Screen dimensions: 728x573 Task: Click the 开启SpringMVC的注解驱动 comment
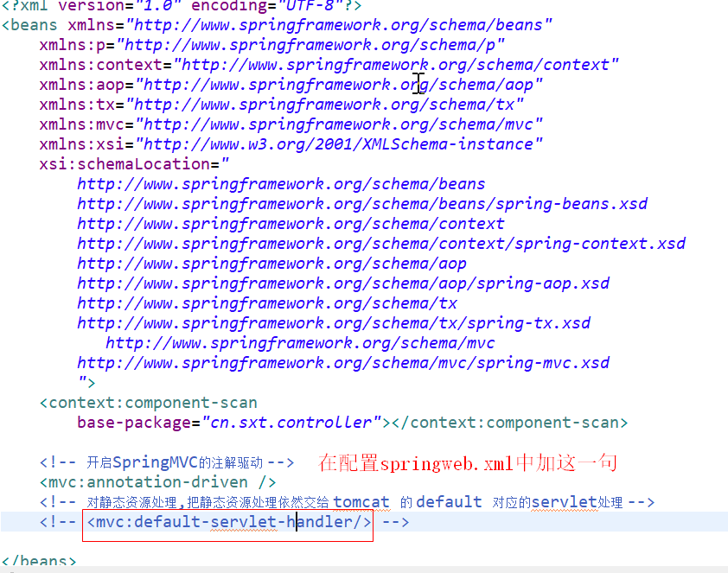[x=167, y=462]
